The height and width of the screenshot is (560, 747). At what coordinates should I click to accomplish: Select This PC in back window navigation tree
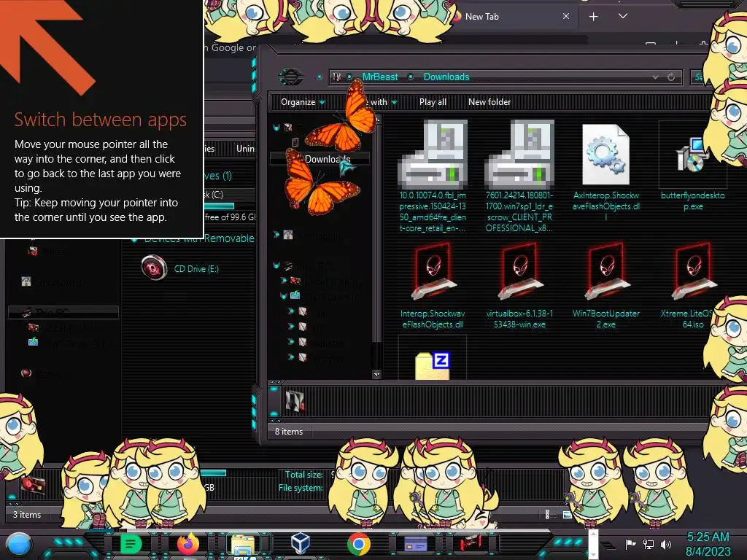[x=63, y=312]
